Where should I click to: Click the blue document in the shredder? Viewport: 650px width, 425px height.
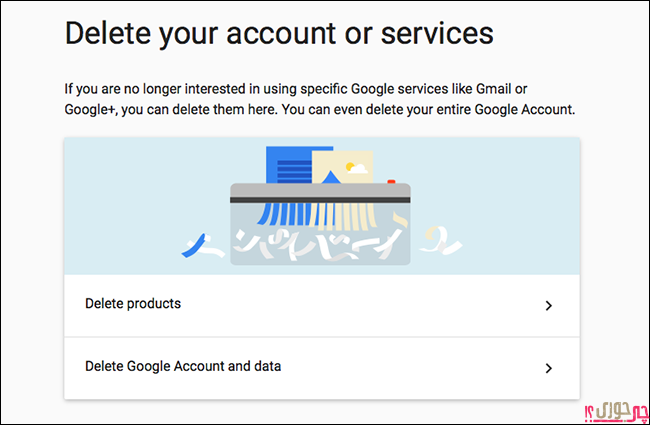(x=289, y=165)
